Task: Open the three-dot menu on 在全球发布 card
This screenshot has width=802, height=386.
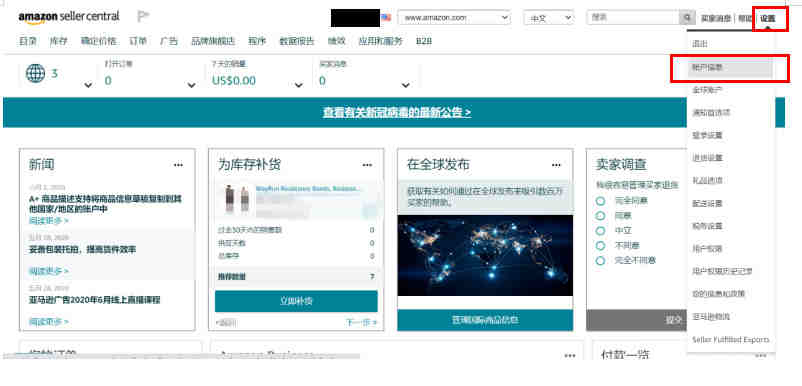Action: tap(556, 165)
